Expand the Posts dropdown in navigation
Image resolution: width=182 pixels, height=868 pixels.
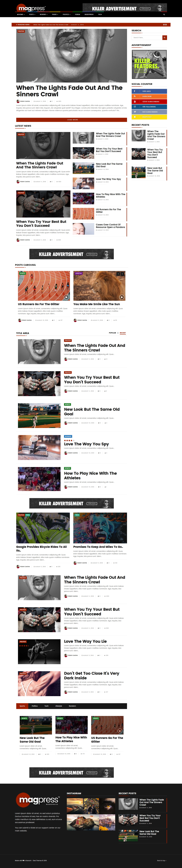click(x=32, y=14)
